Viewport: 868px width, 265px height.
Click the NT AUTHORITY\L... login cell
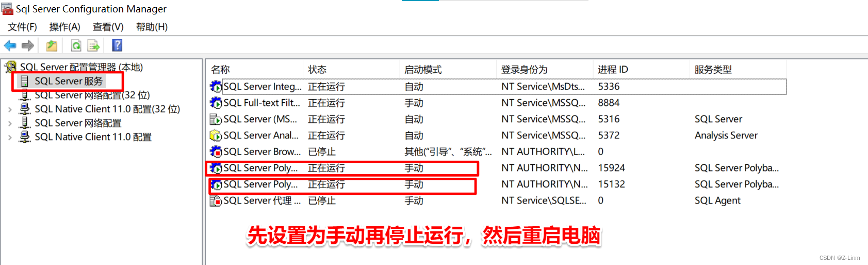(x=543, y=152)
